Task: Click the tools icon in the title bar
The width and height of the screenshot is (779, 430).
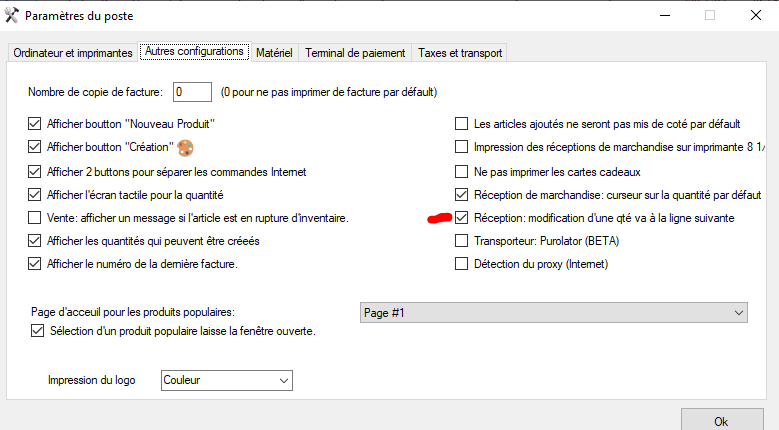Action: click(x=11, y=15)
